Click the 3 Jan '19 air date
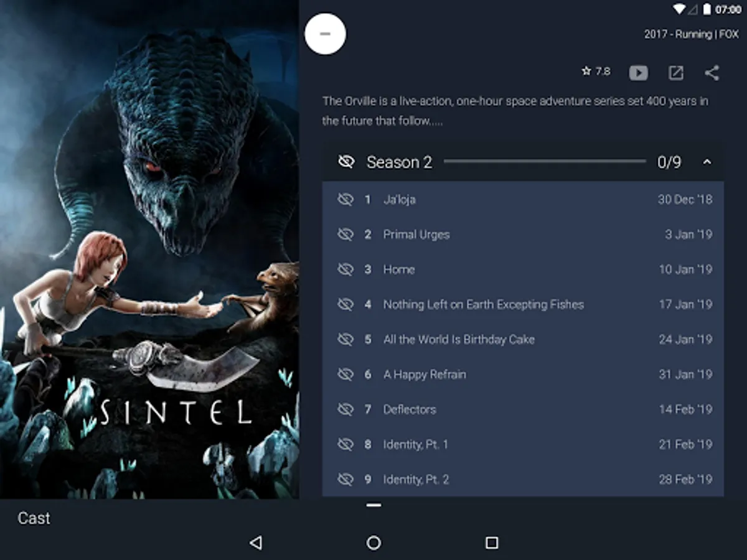Viewport: 747px width, 560px height. 688,234
